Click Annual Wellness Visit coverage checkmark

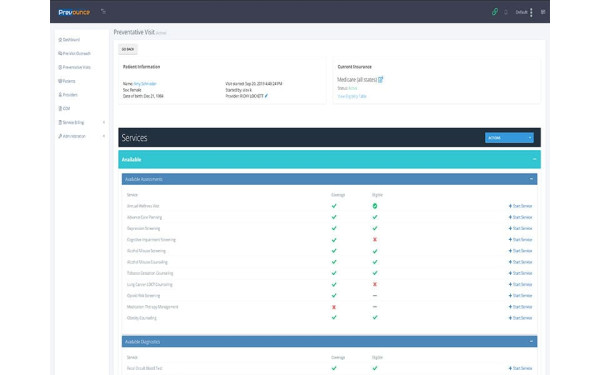(x=334, y=206)
